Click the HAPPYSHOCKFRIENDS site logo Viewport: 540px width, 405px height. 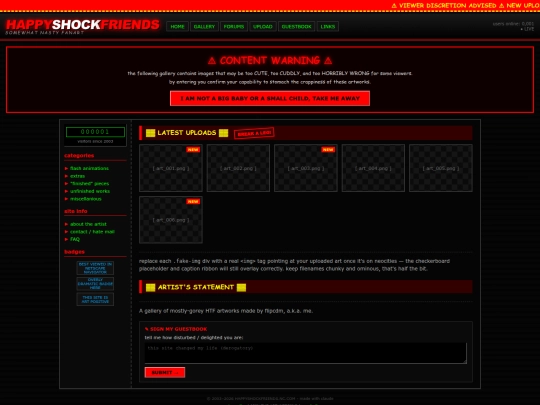pyautogui.click(x=83, y=25)
